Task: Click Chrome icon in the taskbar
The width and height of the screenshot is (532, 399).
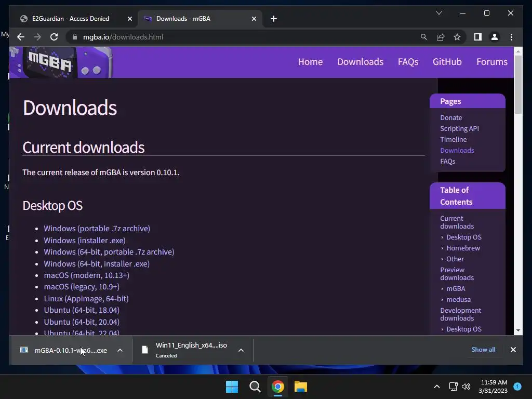Action: pos(277,387)
